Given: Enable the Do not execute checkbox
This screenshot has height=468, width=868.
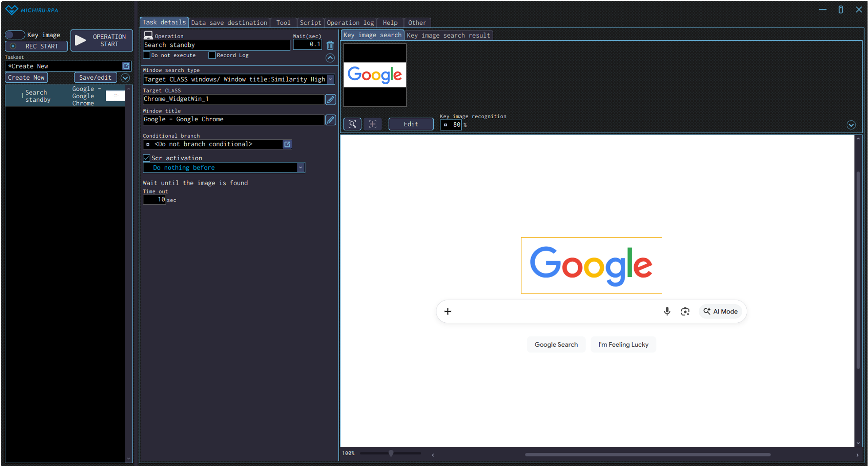Looking at the screenshot, I should pos(147,55).
